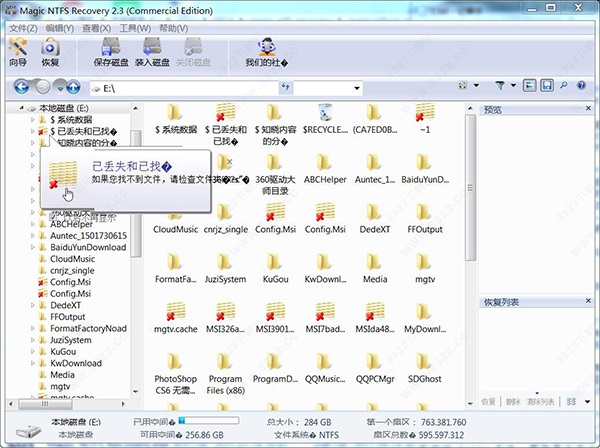Open the navigation history dropdown arrow
Viewport: 600px width, 448px height.
tap(60, 88)
